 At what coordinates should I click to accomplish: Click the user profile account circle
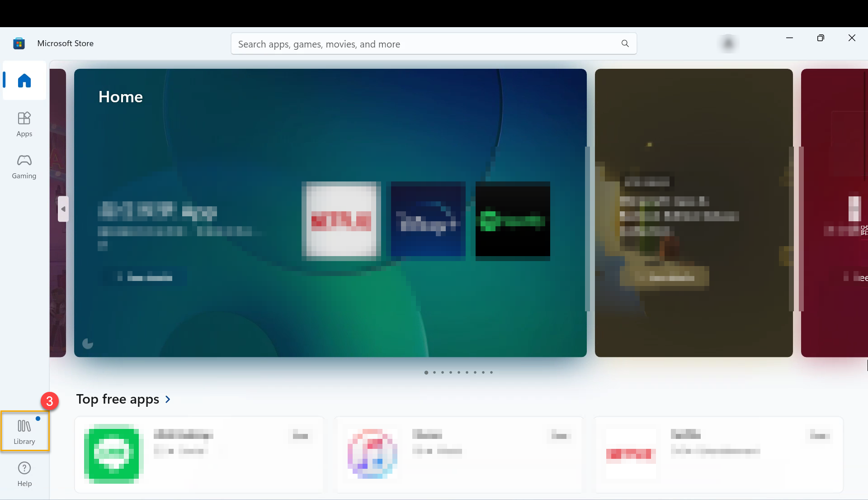[x=727, y=43]
